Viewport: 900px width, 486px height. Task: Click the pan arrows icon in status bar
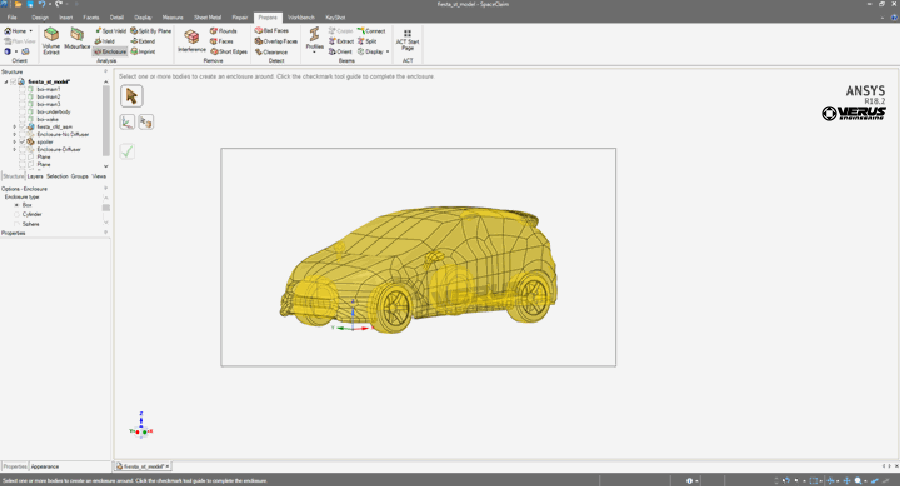(847, 481)
